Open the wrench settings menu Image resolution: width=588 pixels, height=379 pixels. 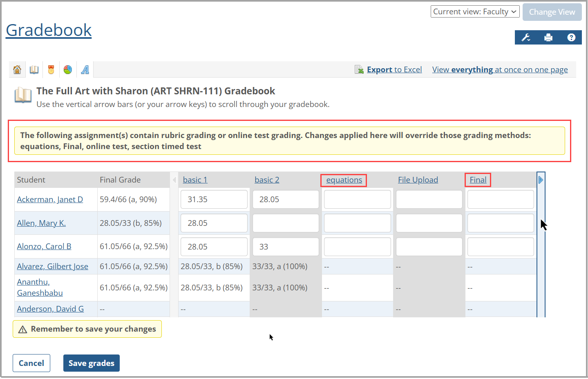pos(526,37)
